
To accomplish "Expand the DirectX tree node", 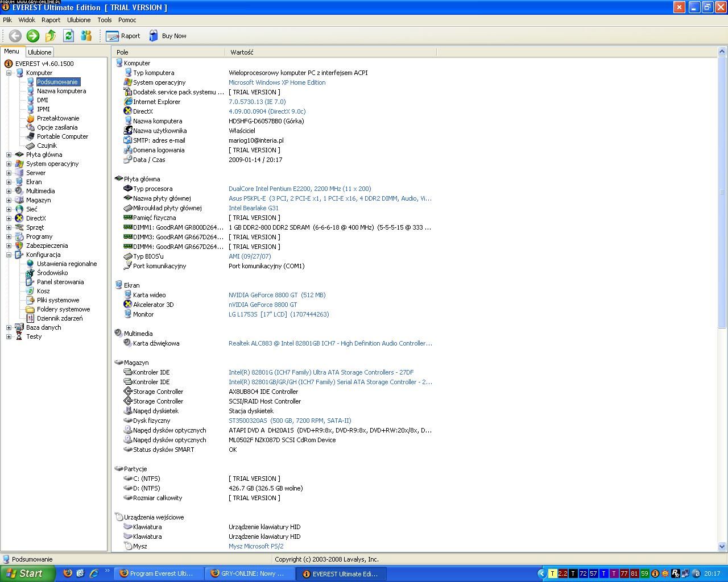I will [9, 218].
